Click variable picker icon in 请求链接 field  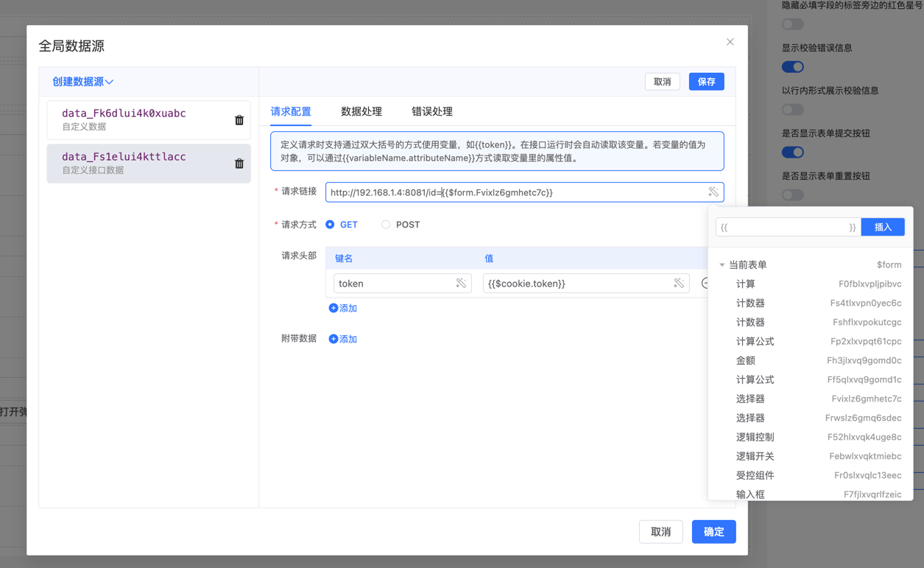(713, 192)
